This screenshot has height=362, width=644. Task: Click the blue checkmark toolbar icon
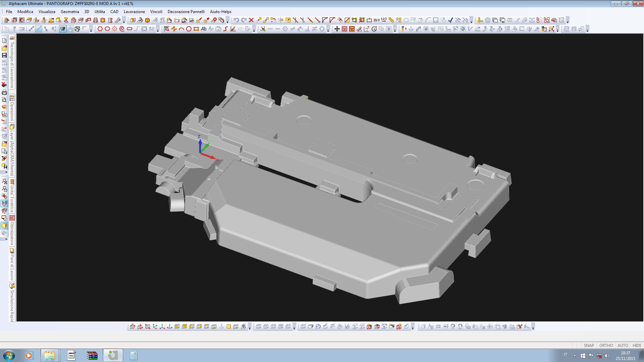pos(450,20)
